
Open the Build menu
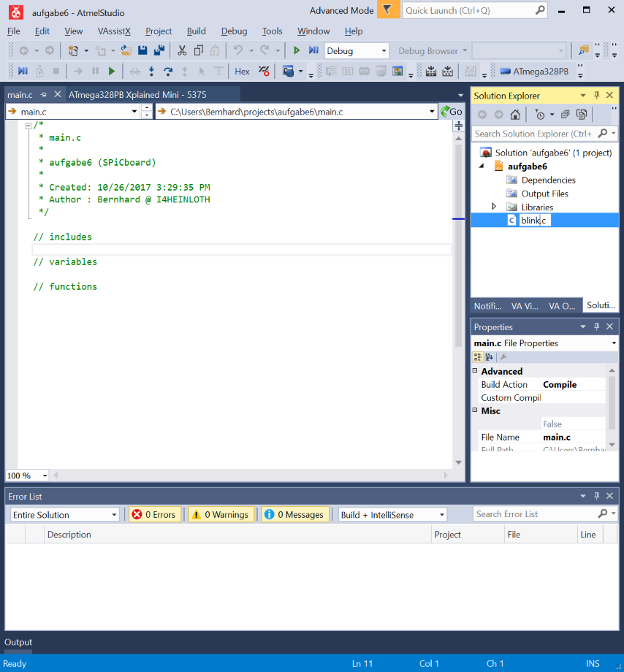pyautogui.click(x=196, y=31)
